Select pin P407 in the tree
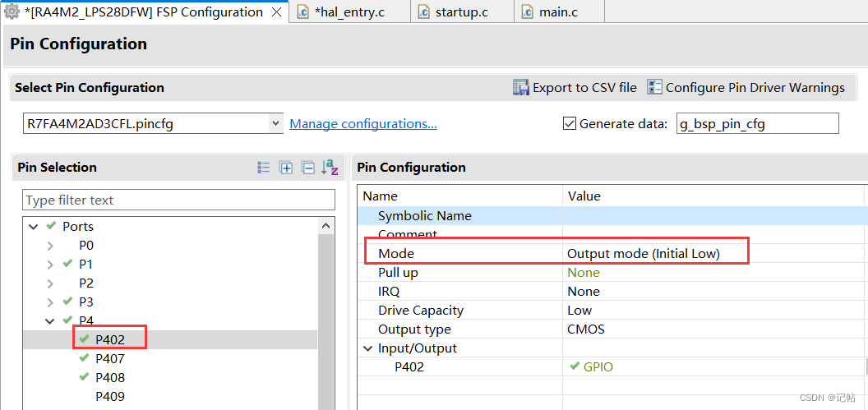 point(110,359)
